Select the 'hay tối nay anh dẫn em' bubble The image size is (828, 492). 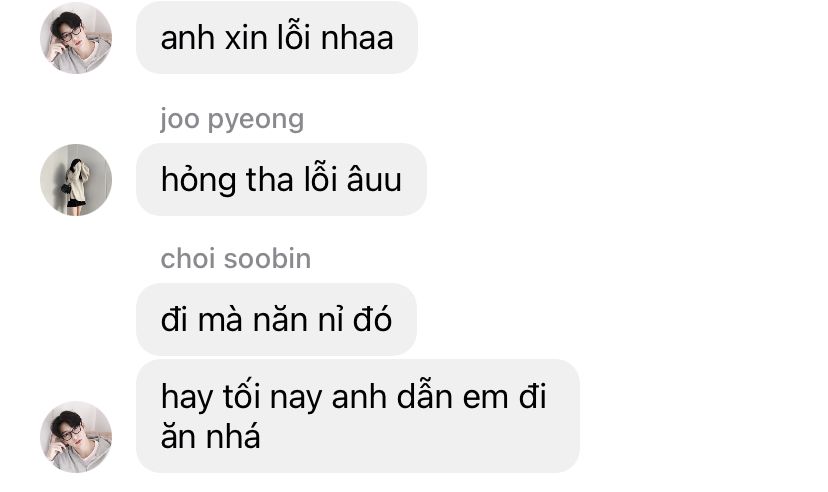pyautogui.click(x=357, y=416)
